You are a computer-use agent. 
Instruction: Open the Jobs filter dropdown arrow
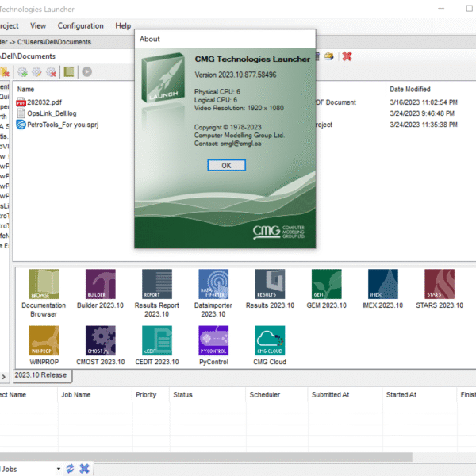(x=59, y=469)
